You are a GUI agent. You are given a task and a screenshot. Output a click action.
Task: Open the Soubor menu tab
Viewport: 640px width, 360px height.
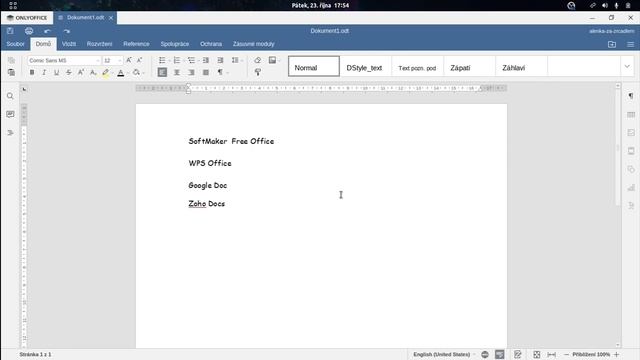16,44
